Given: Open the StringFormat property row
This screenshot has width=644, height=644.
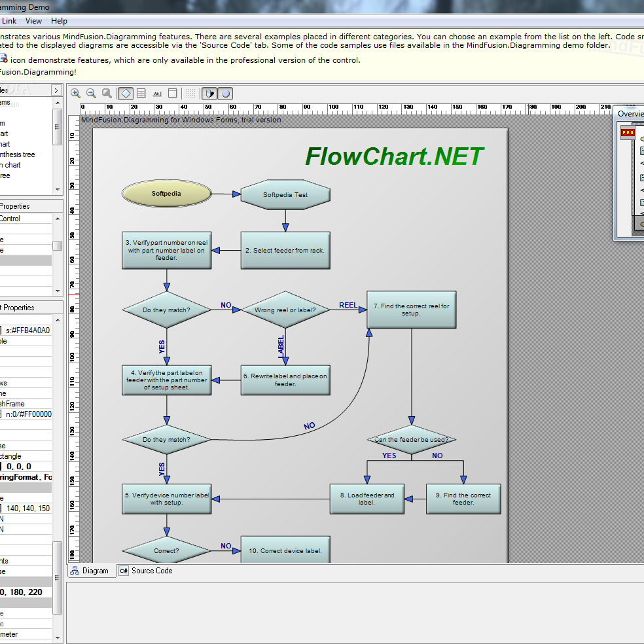Looking at the screenshot, I should 26,476.
